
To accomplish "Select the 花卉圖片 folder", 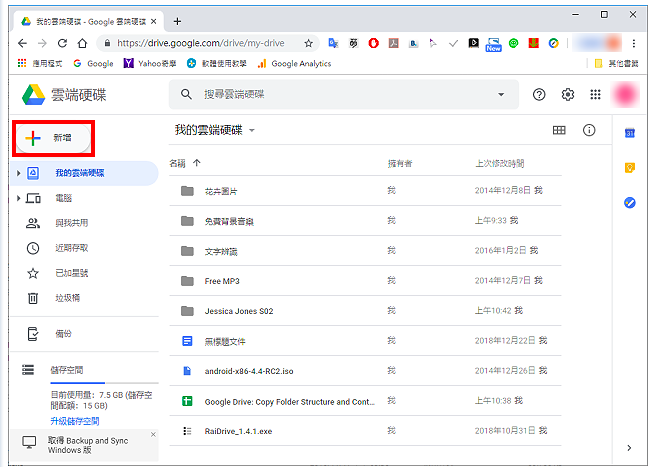I will (365, 191).
